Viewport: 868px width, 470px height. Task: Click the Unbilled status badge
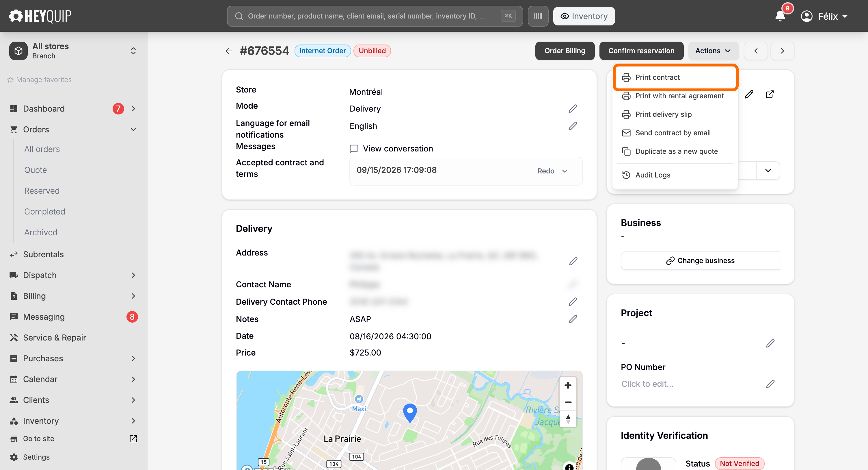coord(372,51)
